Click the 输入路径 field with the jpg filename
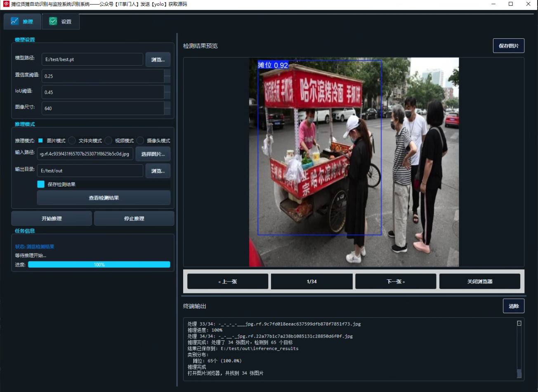The height and width of the screenshot is (392, 538). [x=85, y=154]
